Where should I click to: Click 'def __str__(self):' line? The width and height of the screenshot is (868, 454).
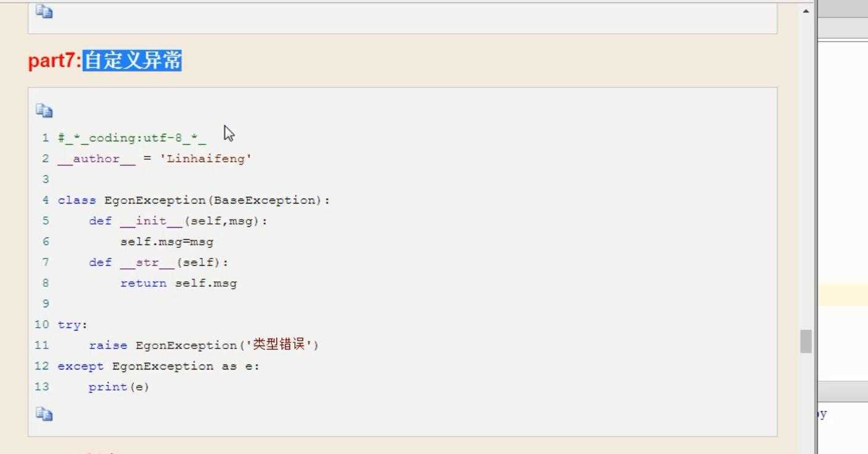click(159, 262)
